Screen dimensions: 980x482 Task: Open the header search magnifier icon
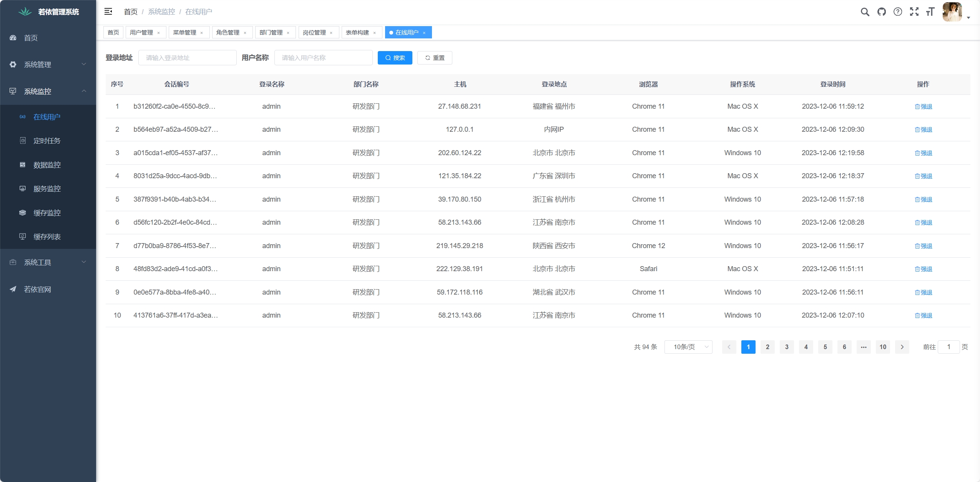865,12
